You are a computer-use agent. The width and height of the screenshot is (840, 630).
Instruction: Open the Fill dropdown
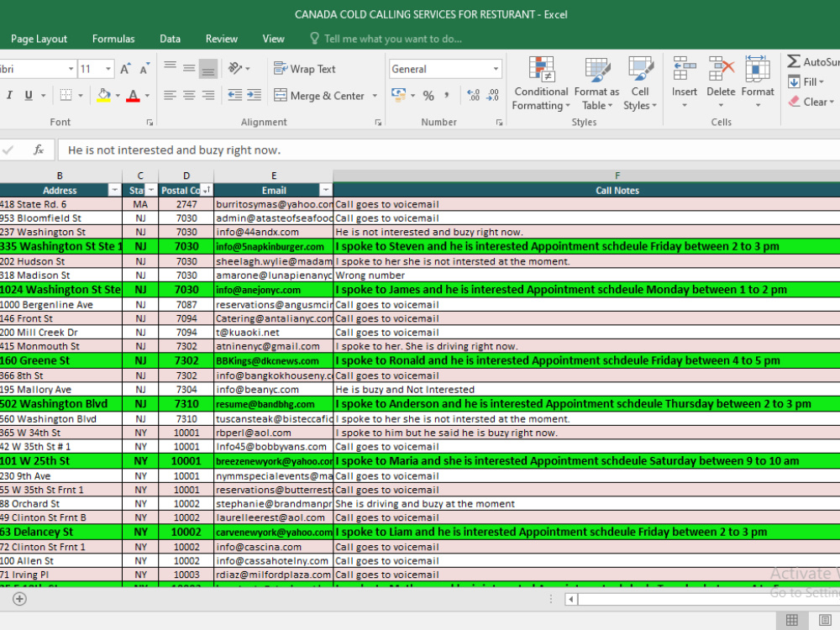pos(806,82)
